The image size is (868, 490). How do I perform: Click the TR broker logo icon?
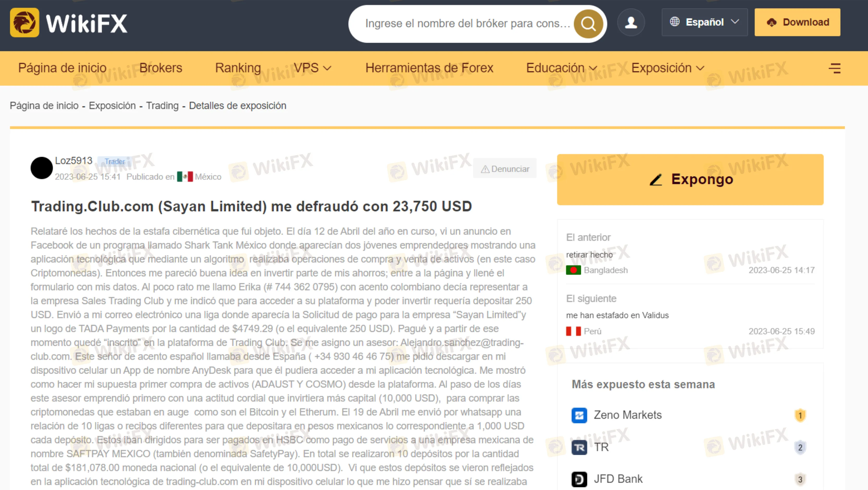pos(579,447)
